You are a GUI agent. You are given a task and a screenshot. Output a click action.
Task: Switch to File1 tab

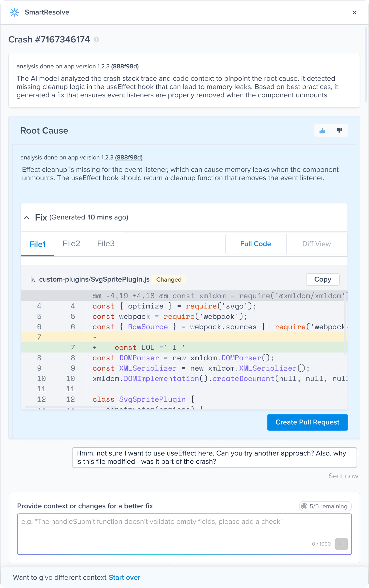pyautogui.click(x=38, y=244)
